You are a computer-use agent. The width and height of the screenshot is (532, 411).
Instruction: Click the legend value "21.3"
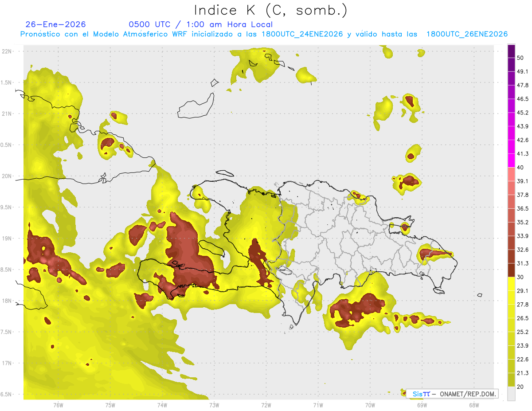click(x=523, y=373)
